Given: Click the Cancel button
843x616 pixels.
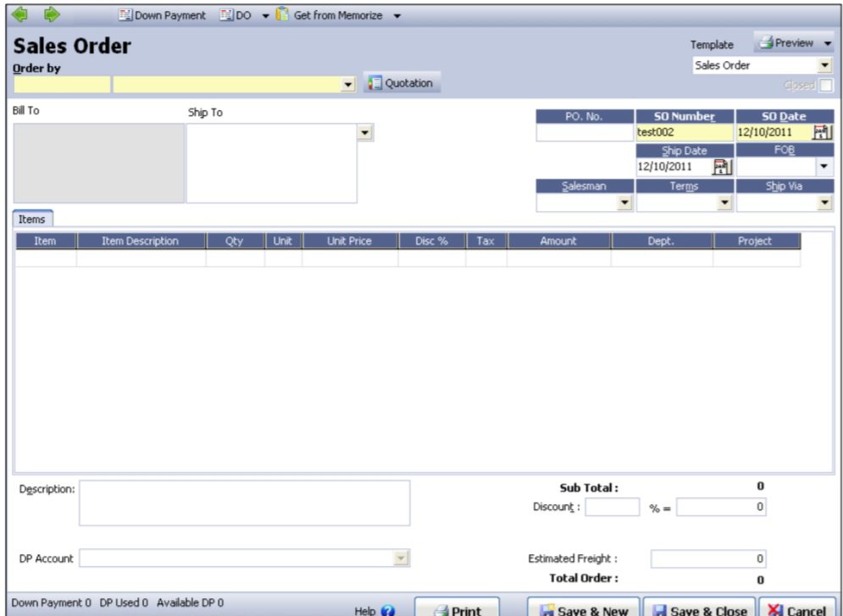Looking at the screenshot, I should coord(799,609).
